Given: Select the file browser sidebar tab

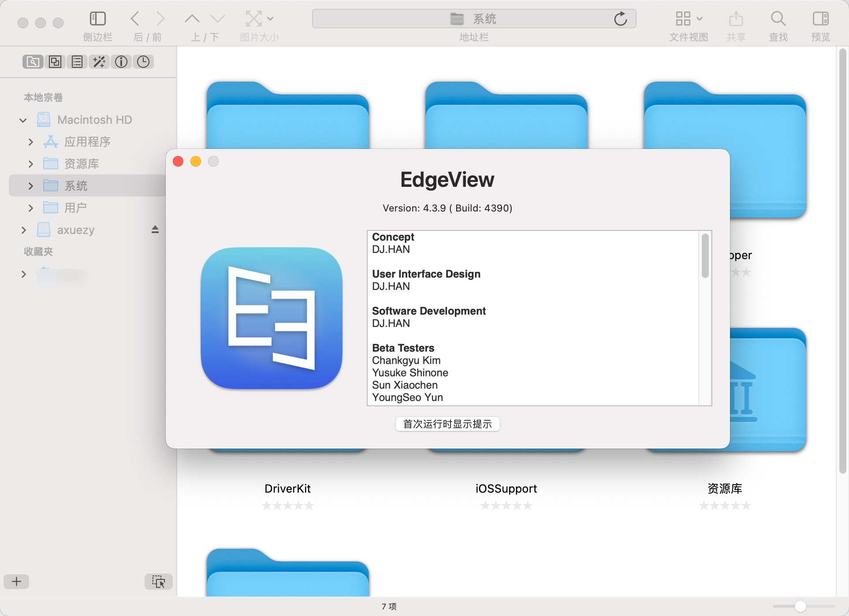Looking at the screenshot, I should 33,62.
